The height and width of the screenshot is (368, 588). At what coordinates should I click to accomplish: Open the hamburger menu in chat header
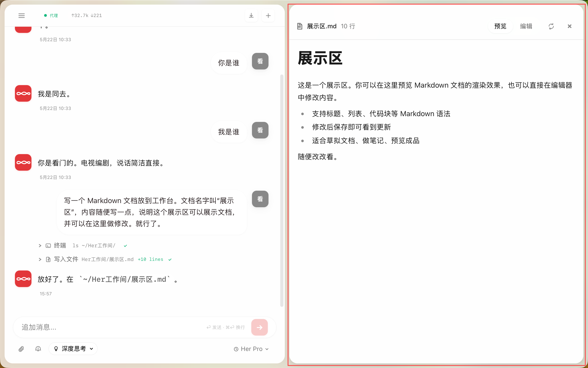(22, 16)
